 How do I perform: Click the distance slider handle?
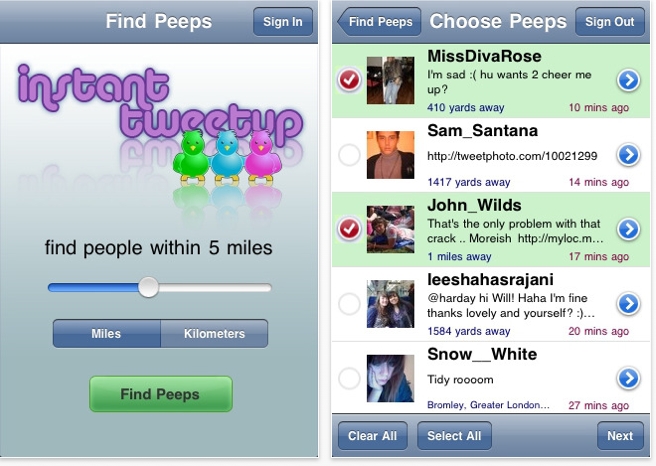148,287
